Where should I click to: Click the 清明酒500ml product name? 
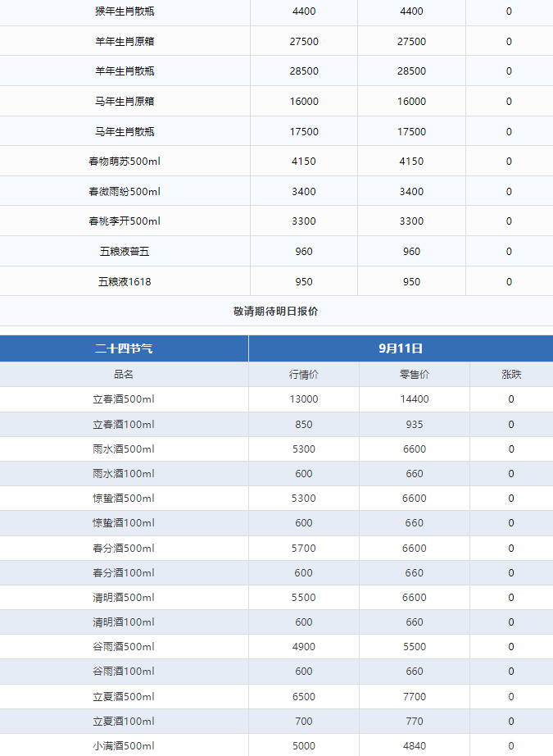coord(124,598)
